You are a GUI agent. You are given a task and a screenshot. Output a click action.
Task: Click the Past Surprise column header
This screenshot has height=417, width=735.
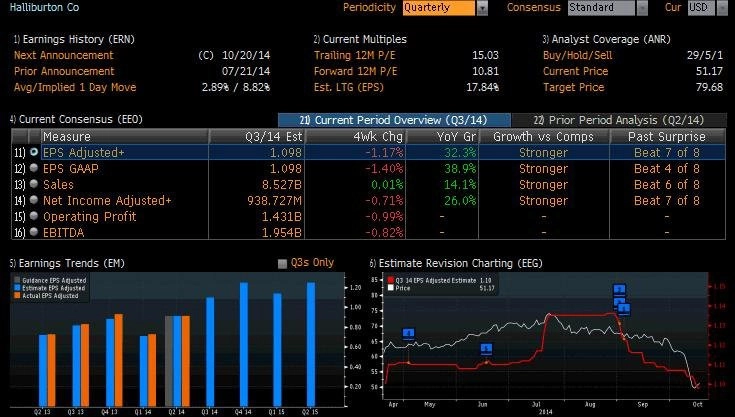(667, 136)
